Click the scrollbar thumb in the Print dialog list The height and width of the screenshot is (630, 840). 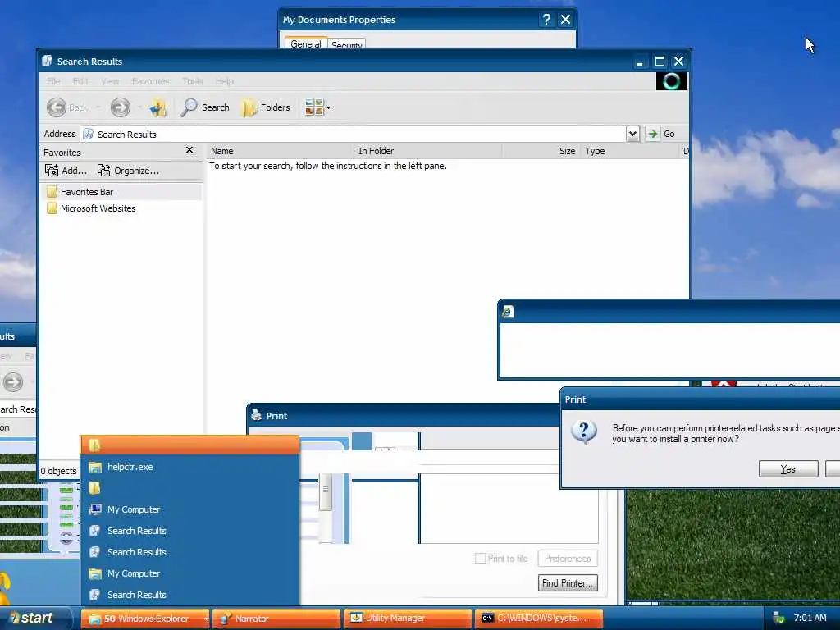325,491
